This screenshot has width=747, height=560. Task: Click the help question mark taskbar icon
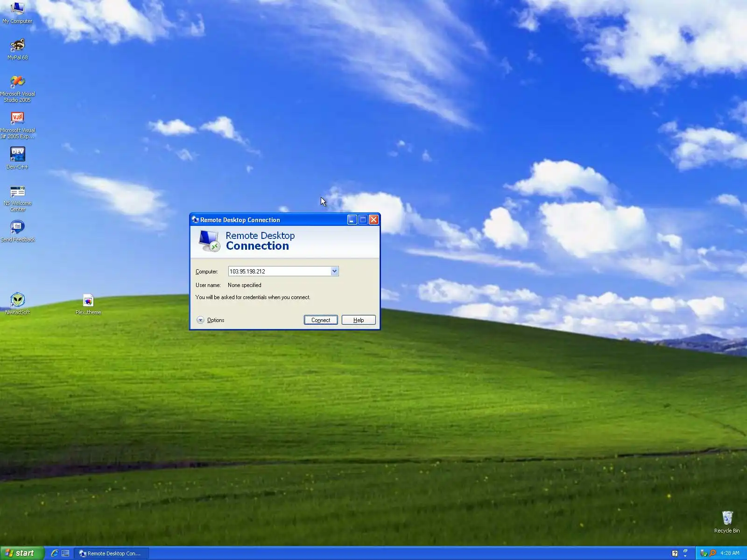tap(675, 553)
